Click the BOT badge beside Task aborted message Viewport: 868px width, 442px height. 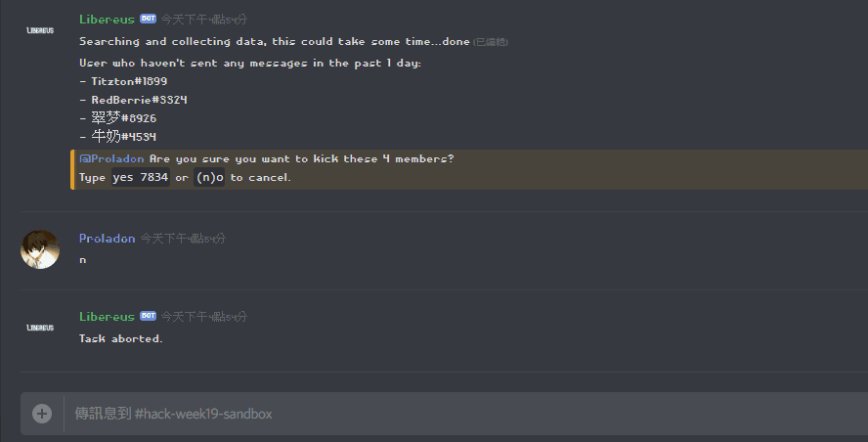148,316
